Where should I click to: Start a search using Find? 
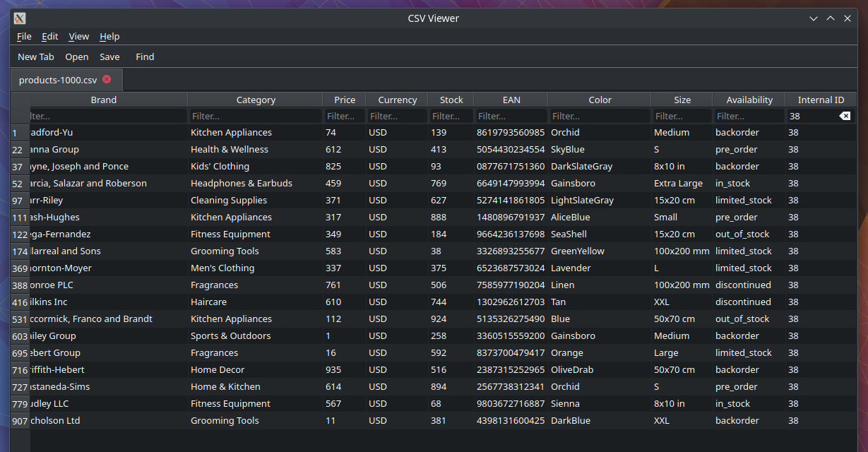click(x=144, y=56)
